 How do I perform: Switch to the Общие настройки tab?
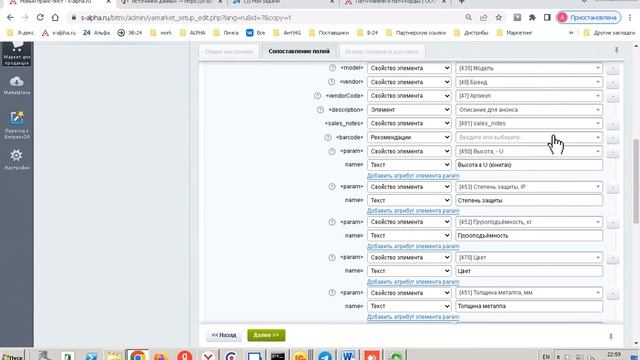229,52
